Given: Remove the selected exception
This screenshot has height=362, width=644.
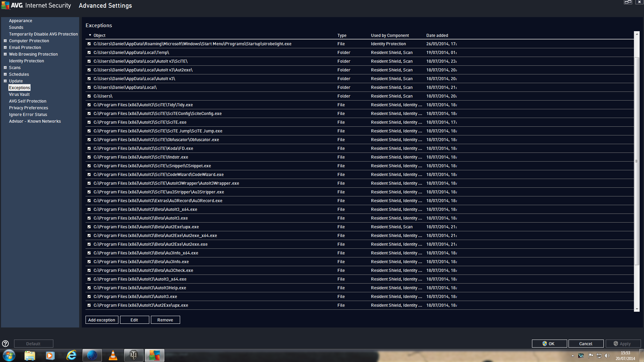Looking at the screenshot, I should (x=165, y=320).
